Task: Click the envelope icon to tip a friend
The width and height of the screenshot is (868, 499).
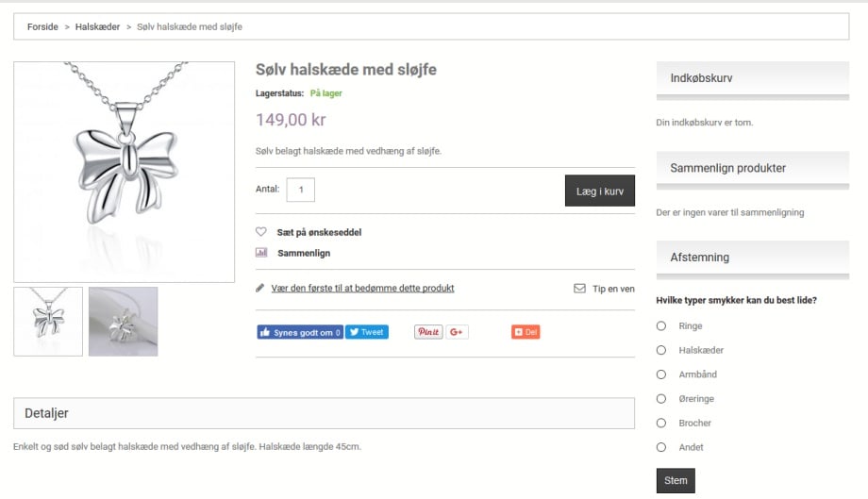Action: 579,289
